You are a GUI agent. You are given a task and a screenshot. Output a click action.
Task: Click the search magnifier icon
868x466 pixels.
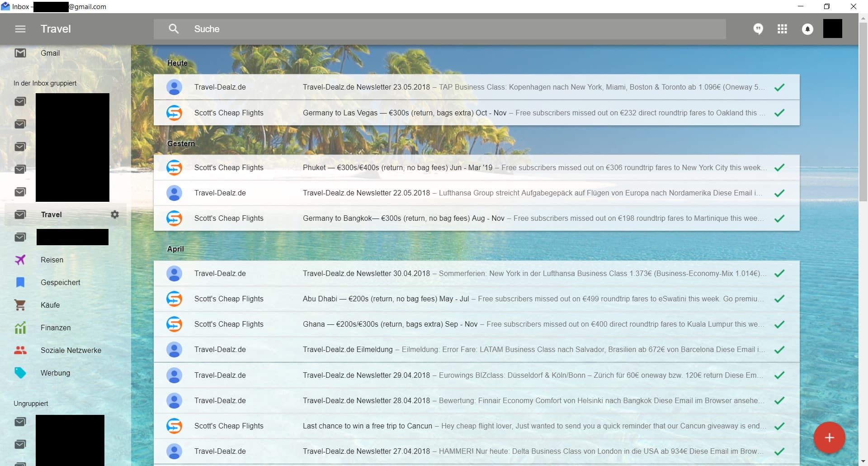pos(174,29)
